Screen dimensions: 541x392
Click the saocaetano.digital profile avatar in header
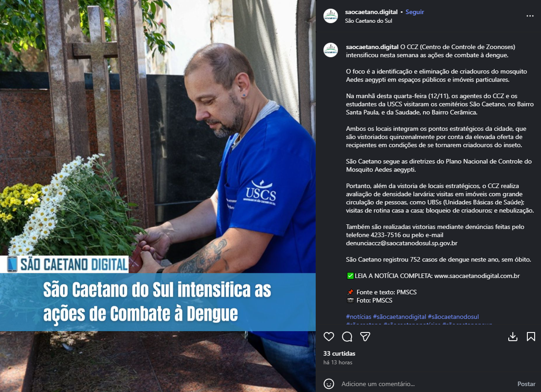click(x=331, y=16)
